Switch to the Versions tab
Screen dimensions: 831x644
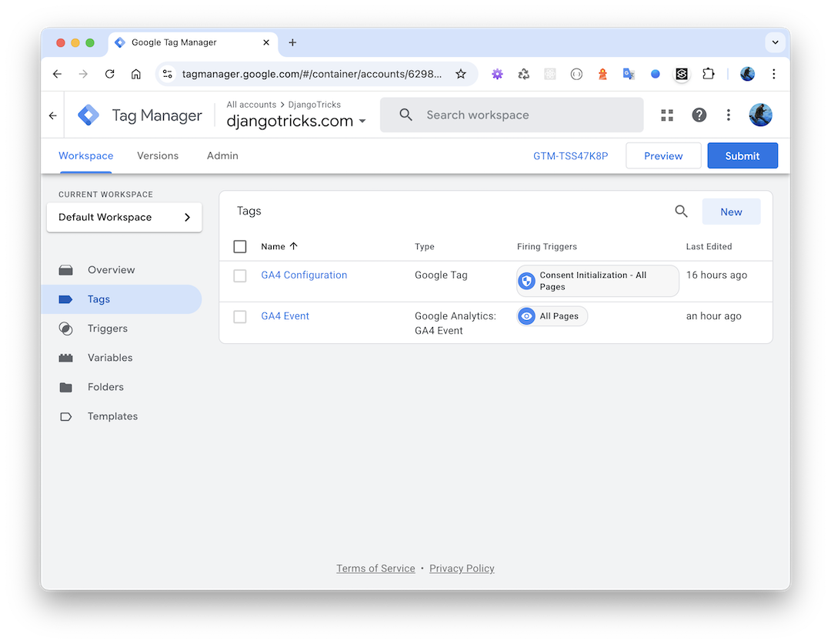[158, 156]
